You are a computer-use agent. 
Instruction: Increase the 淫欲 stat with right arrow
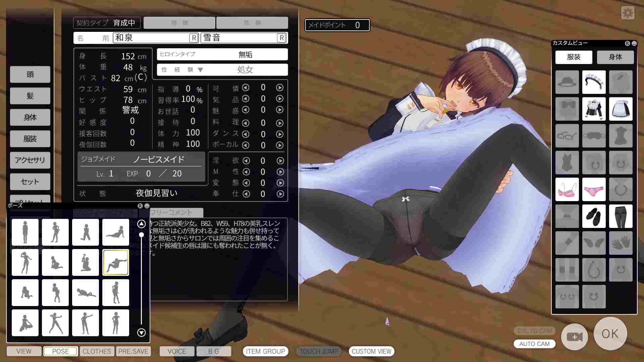point(280,161)
